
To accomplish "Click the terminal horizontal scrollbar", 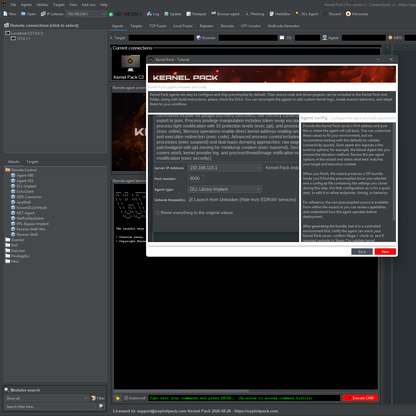I will 182,391.
